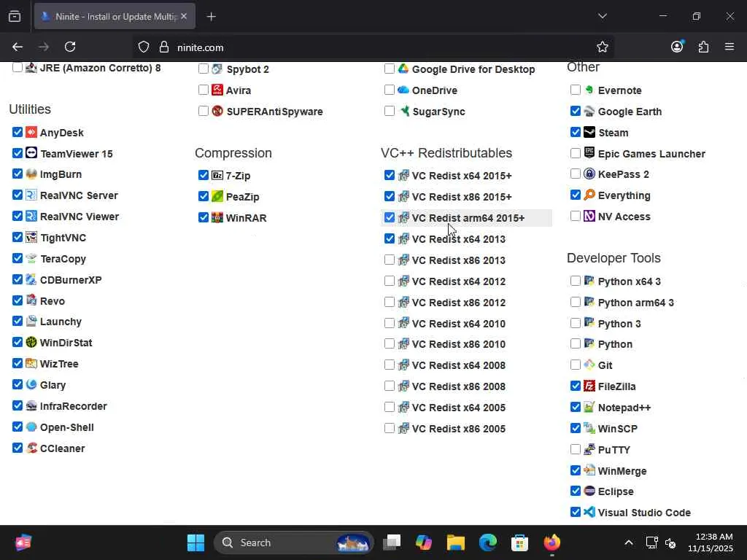Viewport: 747px width, 560px height.
Task: Click the taskbar Search box
Action: pyautogui.click(x=293, y=542)
